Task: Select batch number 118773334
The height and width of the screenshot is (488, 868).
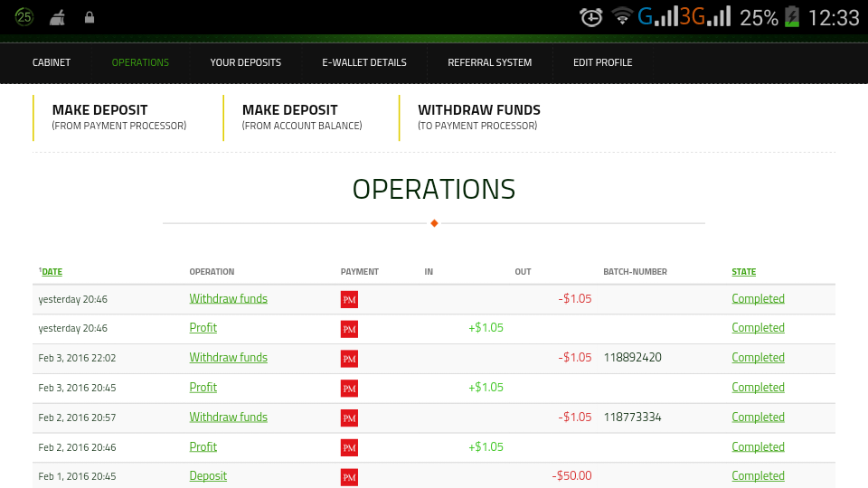Action: [x=632, y=418]
